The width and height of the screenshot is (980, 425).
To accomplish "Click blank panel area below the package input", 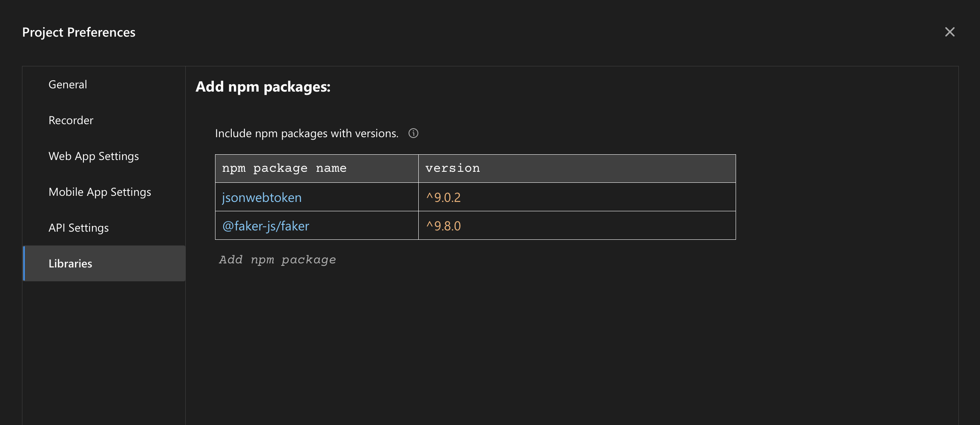I will coord(570,346).
